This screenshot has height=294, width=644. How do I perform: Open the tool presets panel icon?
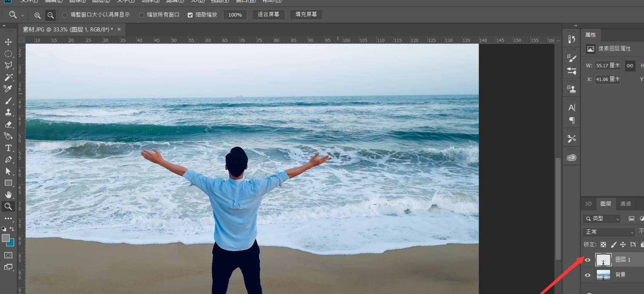[572, 139]
